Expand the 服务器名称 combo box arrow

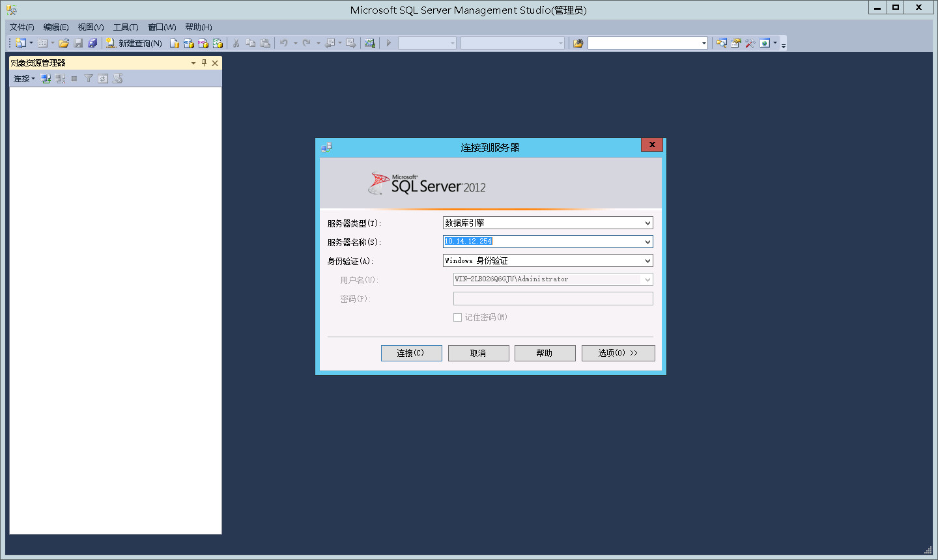[x=647, y=242]
